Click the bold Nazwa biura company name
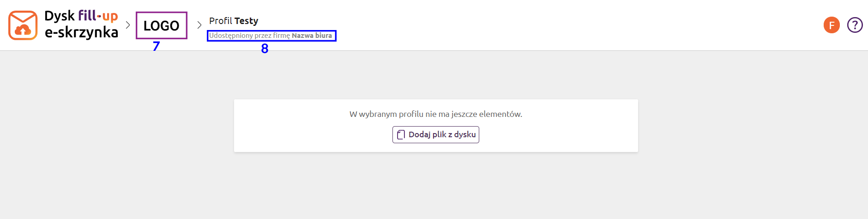This screenshot has height=219, width=868. 312,36
